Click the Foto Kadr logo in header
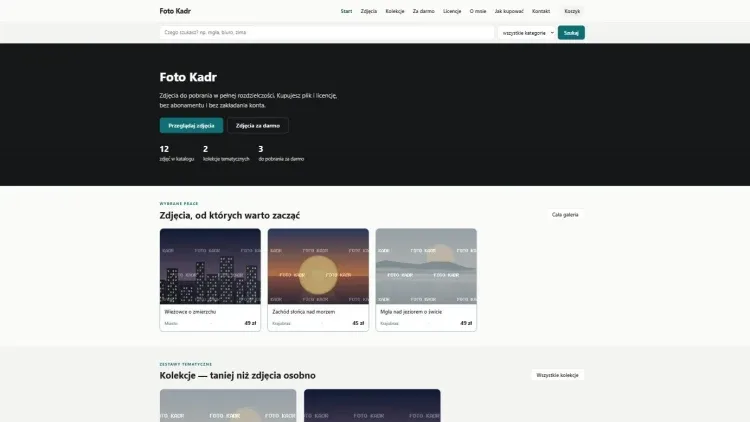This screenshot has width=750, height=422. point(175,11)
